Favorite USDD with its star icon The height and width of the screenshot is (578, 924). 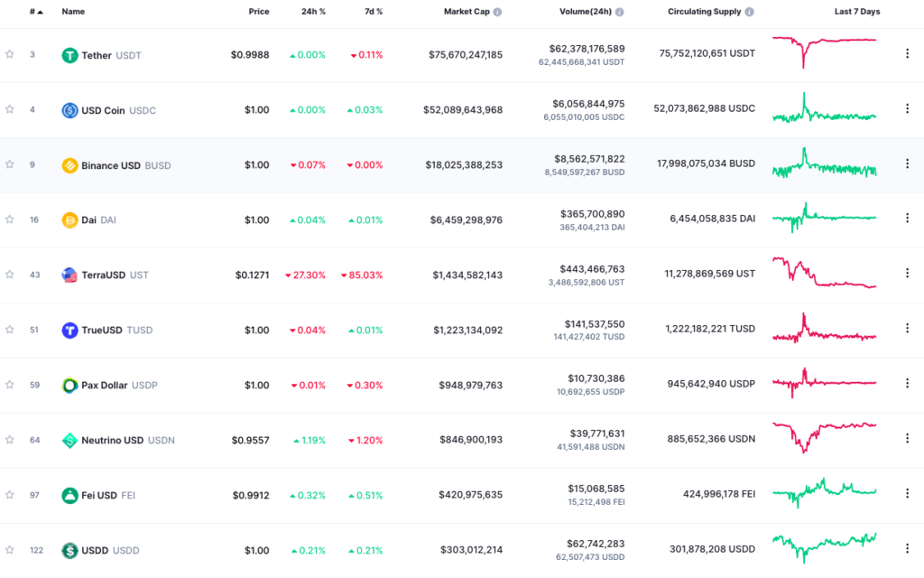click(x=10, y=549)
